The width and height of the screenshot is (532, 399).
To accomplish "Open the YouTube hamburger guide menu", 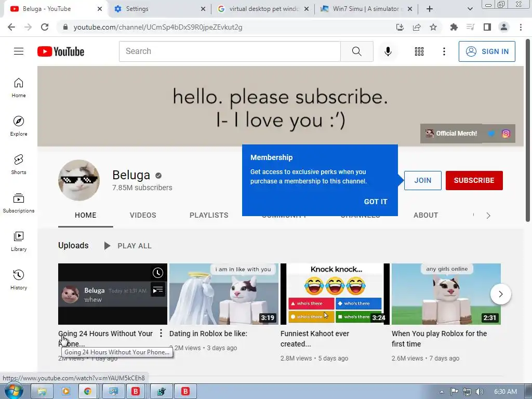I will 19,51.
